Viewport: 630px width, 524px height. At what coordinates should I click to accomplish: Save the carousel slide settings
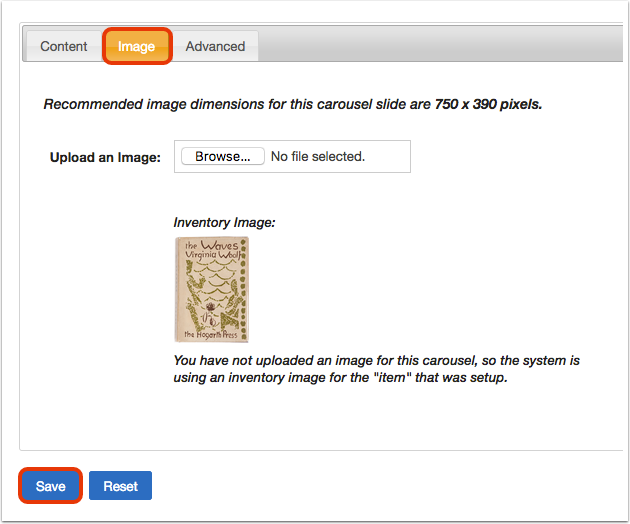tap(50, 486)
